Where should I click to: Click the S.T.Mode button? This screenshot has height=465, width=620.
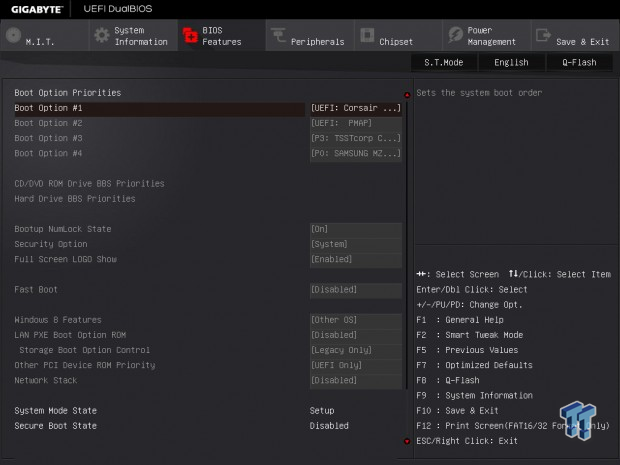[444, 62]
